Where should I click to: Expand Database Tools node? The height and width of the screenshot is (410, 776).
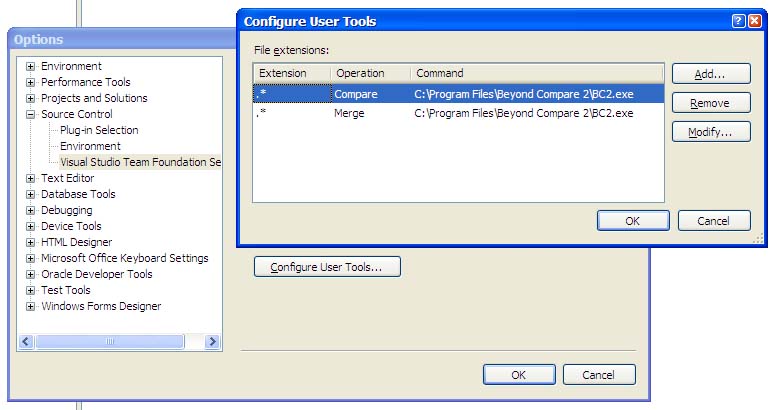point(30,194)
